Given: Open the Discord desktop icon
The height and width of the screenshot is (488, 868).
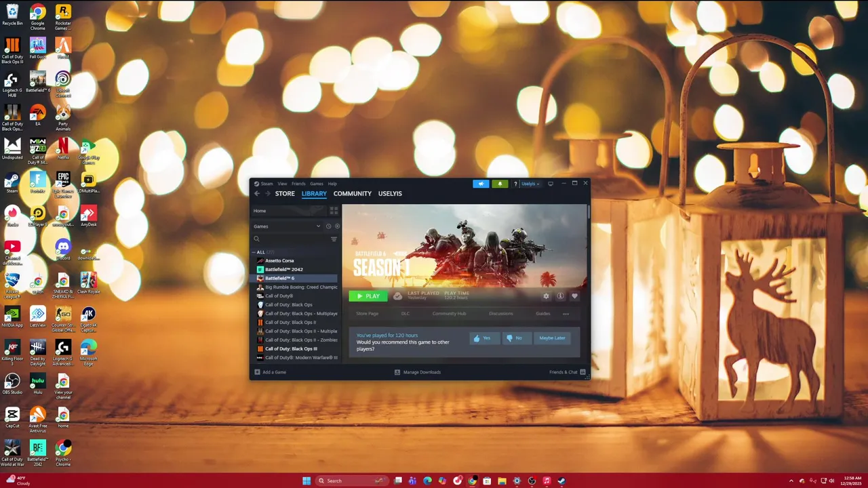Looking at the screenshot, I should click(62, 249).
